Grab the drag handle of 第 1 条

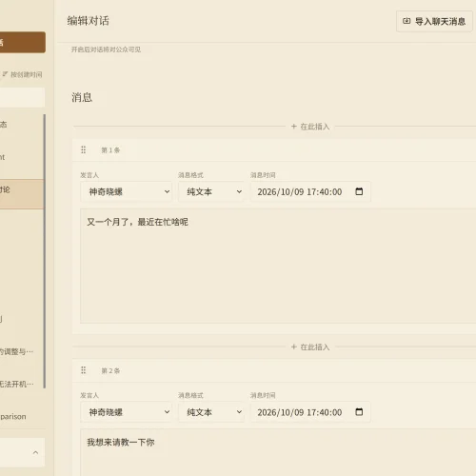83,149
